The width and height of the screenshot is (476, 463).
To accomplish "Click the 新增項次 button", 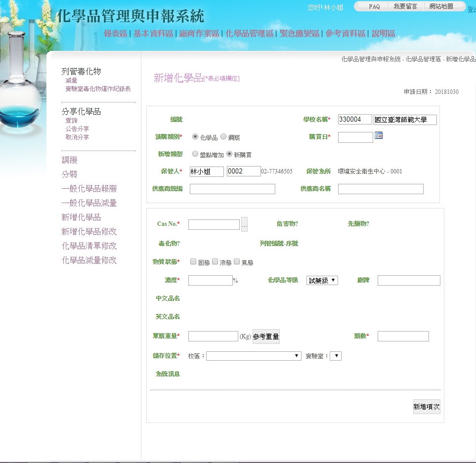I will click(x=427, y=407).
